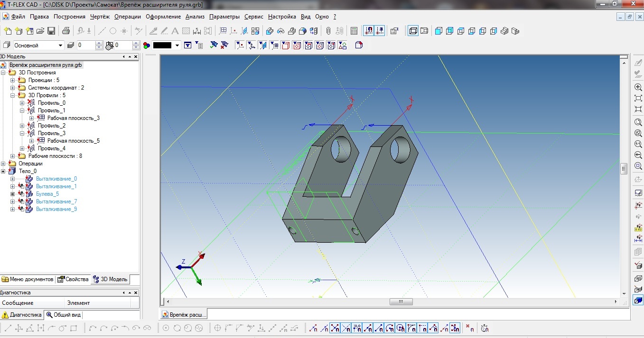The image size is (644, 338).
Task: Click the horizontal scrollbar thumb in viewport
Action: coord(401,301)
